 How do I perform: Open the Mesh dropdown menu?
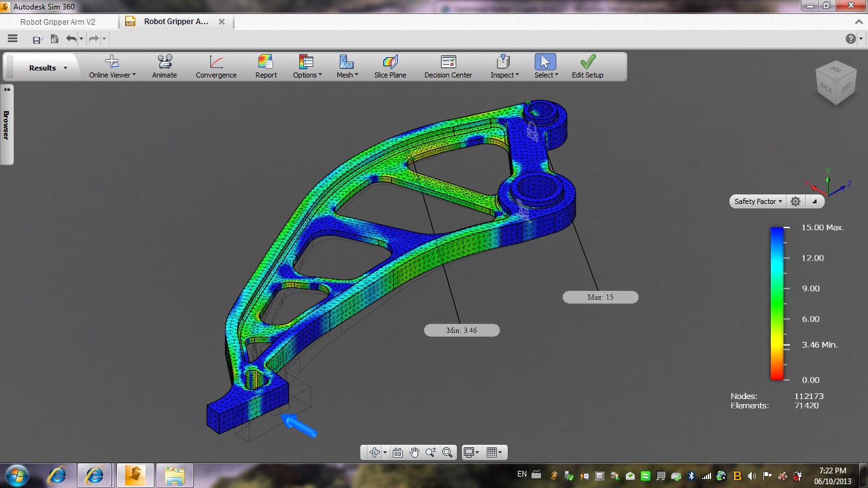[x=347, y=67]
